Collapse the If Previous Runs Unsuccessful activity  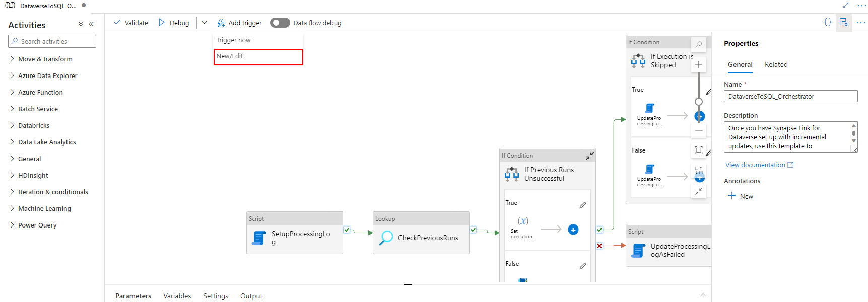tap(589, 156)
